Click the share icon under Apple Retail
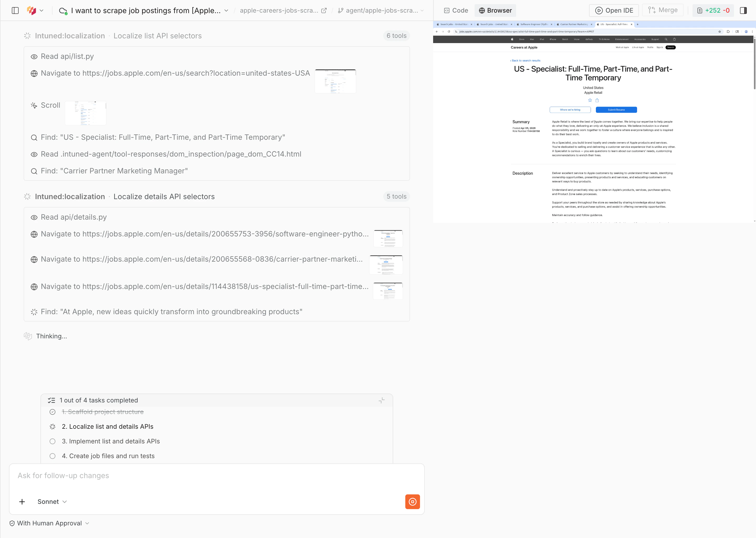This screenshot has height=538, width=756. 597,100
